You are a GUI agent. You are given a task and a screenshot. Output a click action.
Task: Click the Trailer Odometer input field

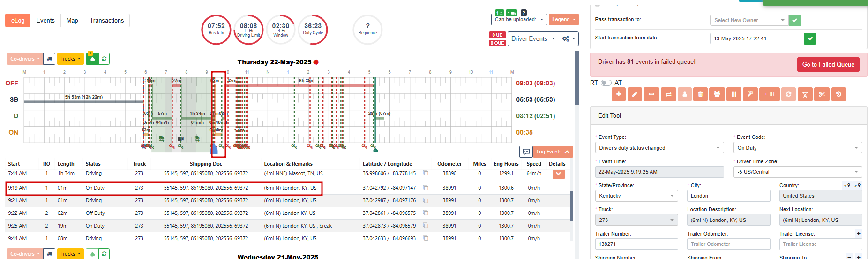coord(729,244)
